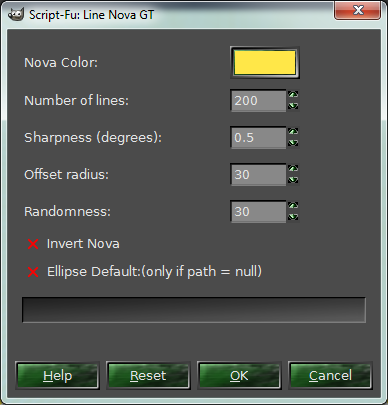Screen dimensions: 388x405
Task: Decrease Sharpness value with down arrow
Action: click(293, 143)
